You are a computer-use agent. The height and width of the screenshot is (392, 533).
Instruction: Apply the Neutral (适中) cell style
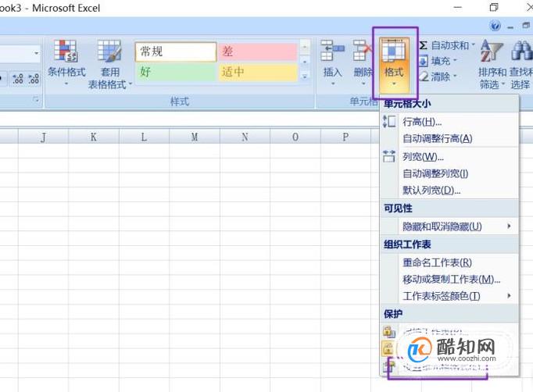click(x=258, y=72)
